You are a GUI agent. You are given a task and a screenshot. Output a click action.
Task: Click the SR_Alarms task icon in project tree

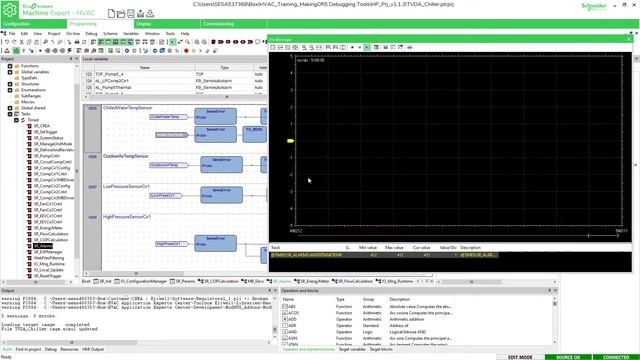(x=29, y=246)
